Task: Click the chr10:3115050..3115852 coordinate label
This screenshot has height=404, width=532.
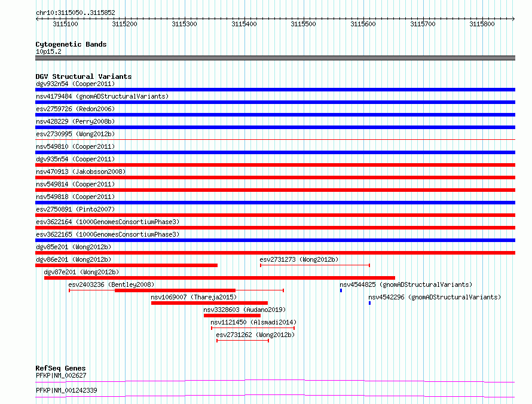Action: [x=75, y=13]
